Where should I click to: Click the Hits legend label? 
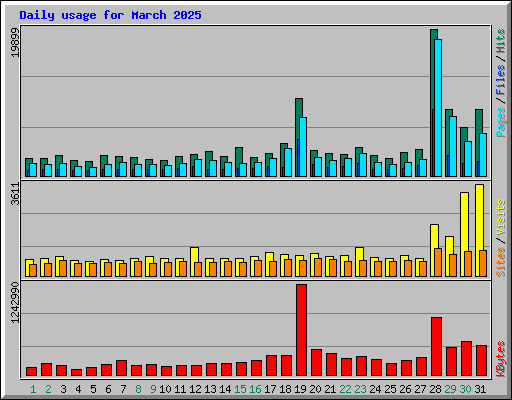500,41
